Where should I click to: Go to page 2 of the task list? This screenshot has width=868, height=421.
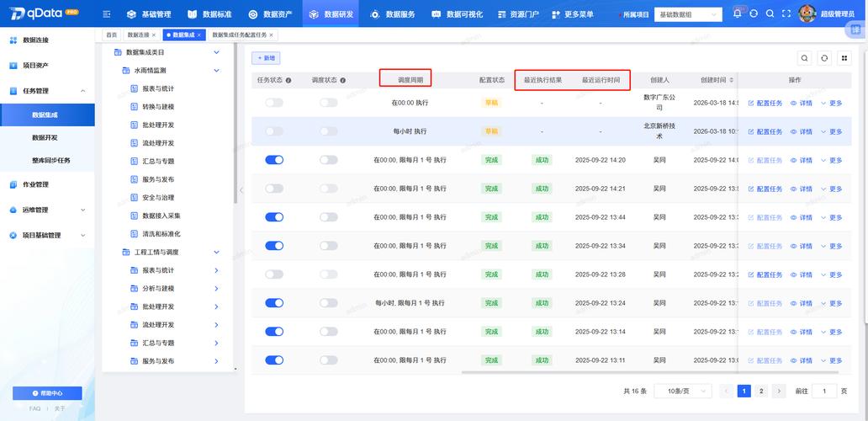(x=761, y=391)
